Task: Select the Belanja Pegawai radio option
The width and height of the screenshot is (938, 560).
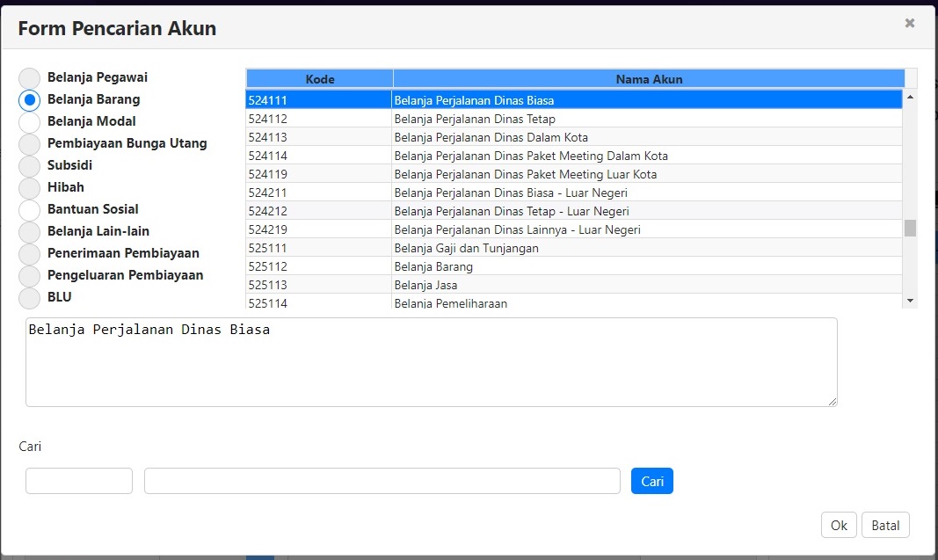Action: click(x=29, y=77)
